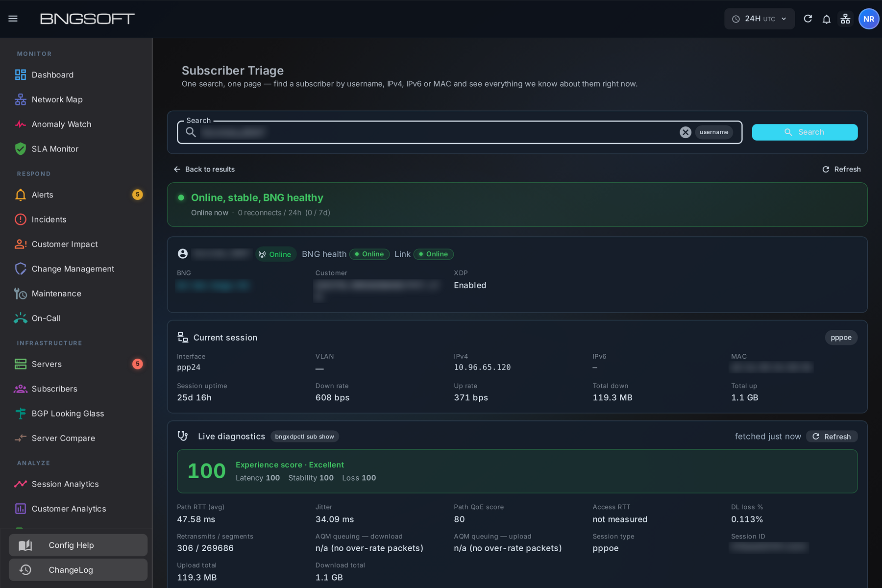882x588 pixels.
Task: Open the notifications bell
Action: point(827,19)
